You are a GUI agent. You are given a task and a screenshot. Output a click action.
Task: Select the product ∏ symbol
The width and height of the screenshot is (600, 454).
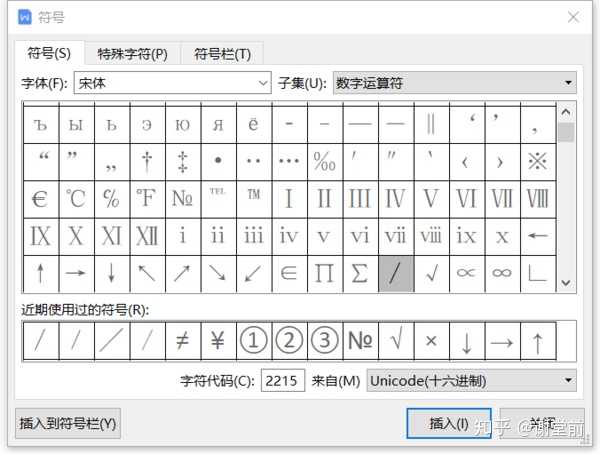(x=324, y=273)
